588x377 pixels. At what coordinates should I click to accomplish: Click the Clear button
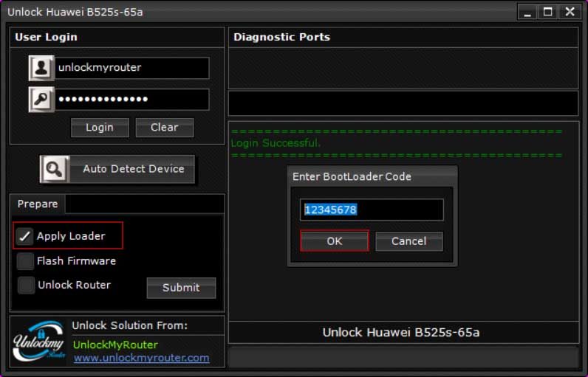pyautogui.click(x=165, y=128)
